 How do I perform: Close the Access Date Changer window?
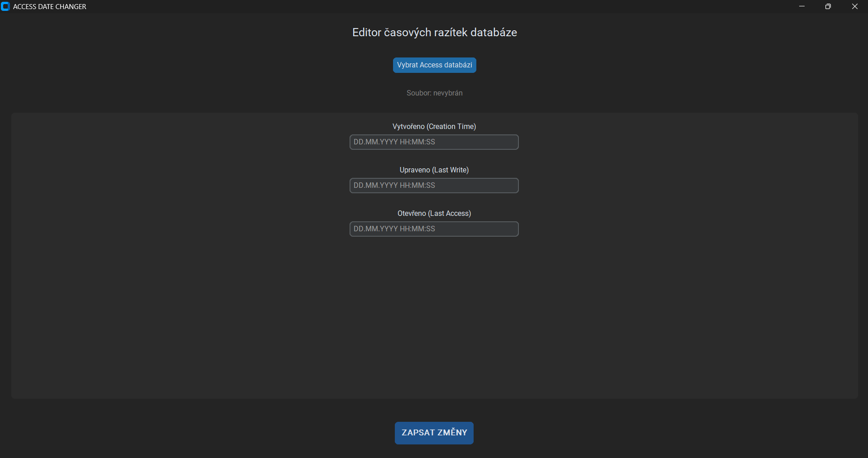[855, 6]
